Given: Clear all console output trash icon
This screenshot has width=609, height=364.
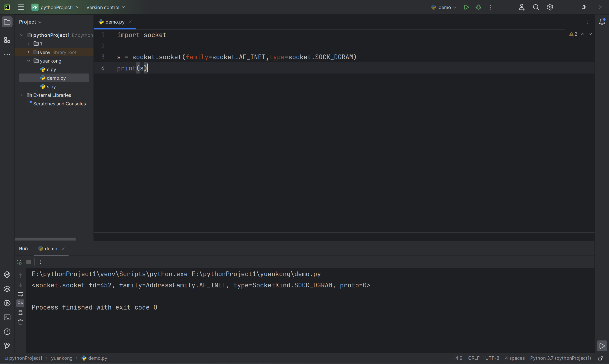Looking at the screenshot, I should 20,322.
